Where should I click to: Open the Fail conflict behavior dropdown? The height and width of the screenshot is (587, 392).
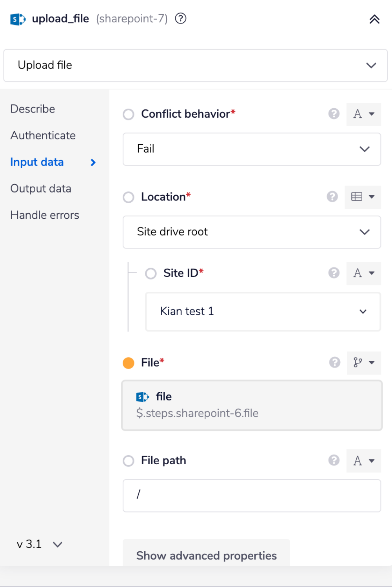pyautogui.click(x=252, y=149)
